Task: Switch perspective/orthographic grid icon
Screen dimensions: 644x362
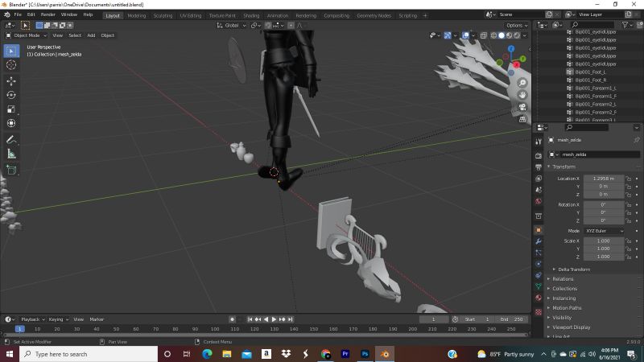Action: (522, 119)
